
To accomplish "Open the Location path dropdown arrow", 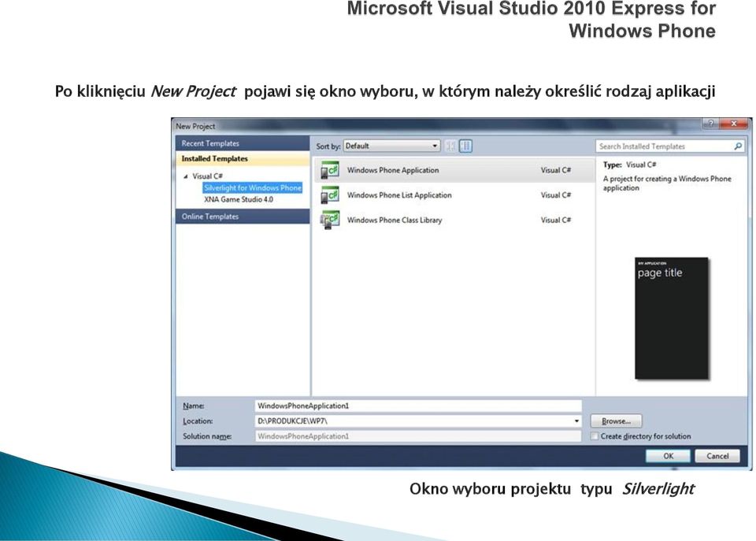I will (x=576, y=421).
